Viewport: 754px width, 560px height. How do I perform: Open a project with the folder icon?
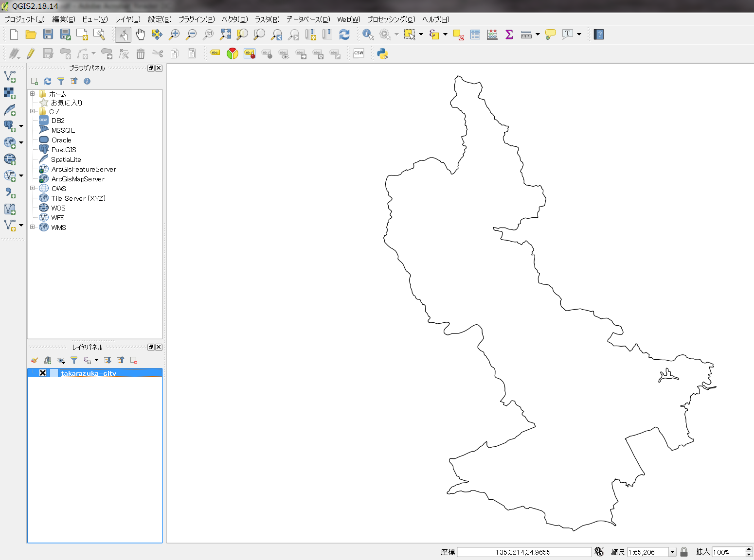(31, 34)
